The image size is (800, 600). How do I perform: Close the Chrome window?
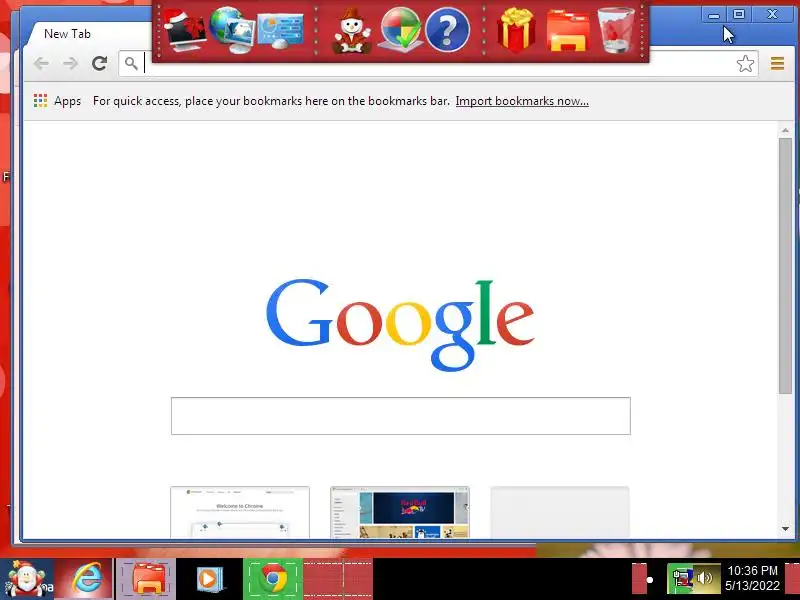coord(772,15)
